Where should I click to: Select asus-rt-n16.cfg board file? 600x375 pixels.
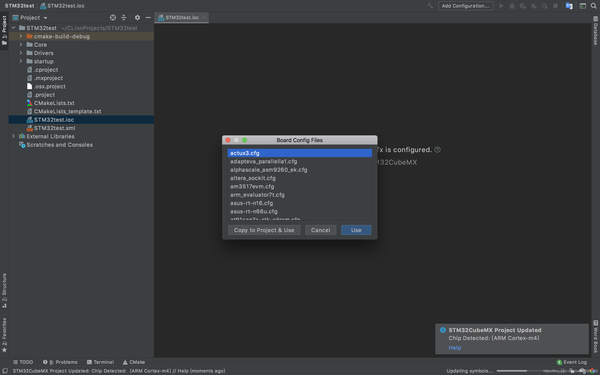pyautogui.click(x=300, y=203)
